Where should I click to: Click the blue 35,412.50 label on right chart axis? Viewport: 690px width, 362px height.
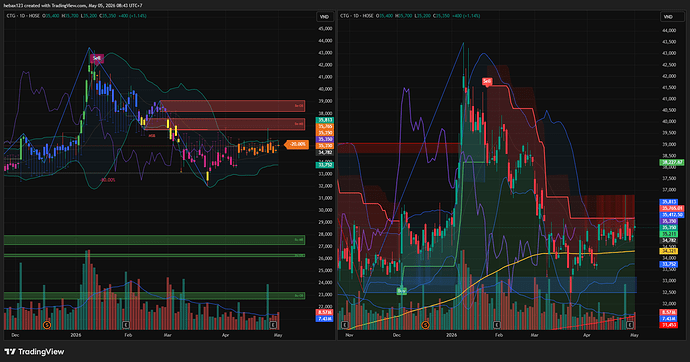672,215
